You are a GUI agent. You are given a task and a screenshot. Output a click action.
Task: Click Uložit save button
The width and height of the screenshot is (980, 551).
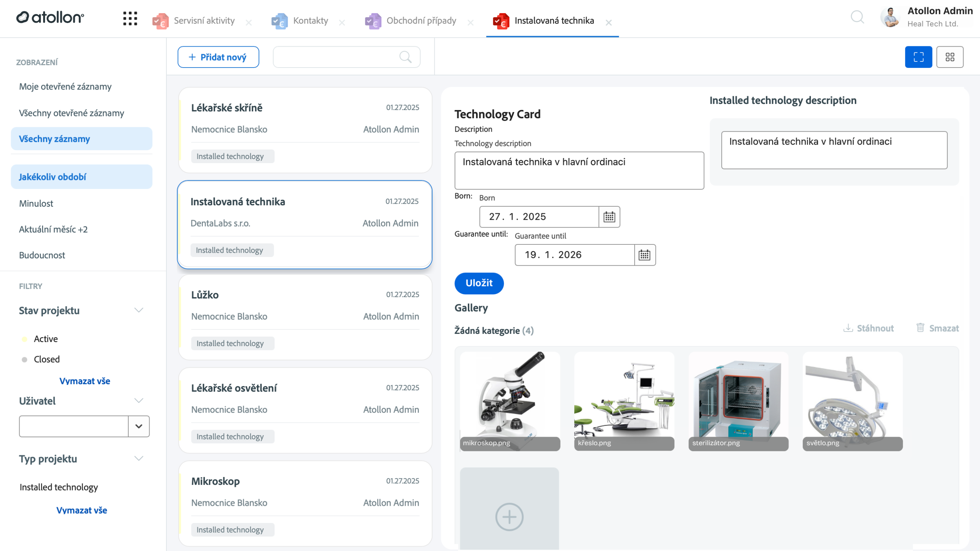pyautogui.click(x=479, y=283)
